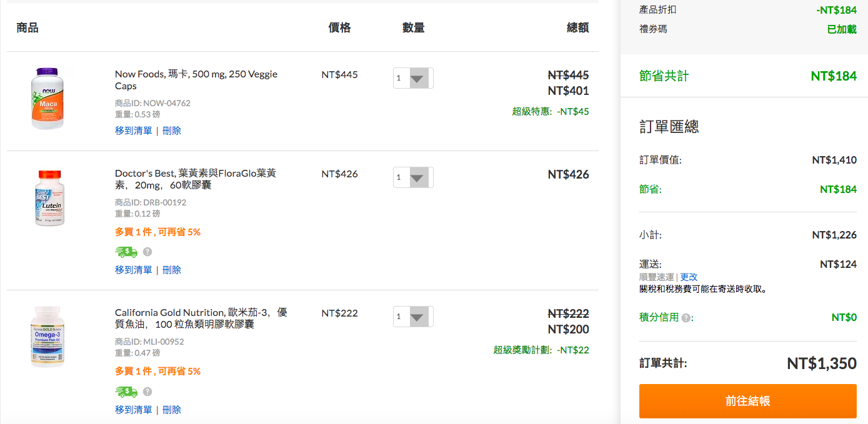
Task: Delete the Now Foods Maca item
Action: coord(172,131)
